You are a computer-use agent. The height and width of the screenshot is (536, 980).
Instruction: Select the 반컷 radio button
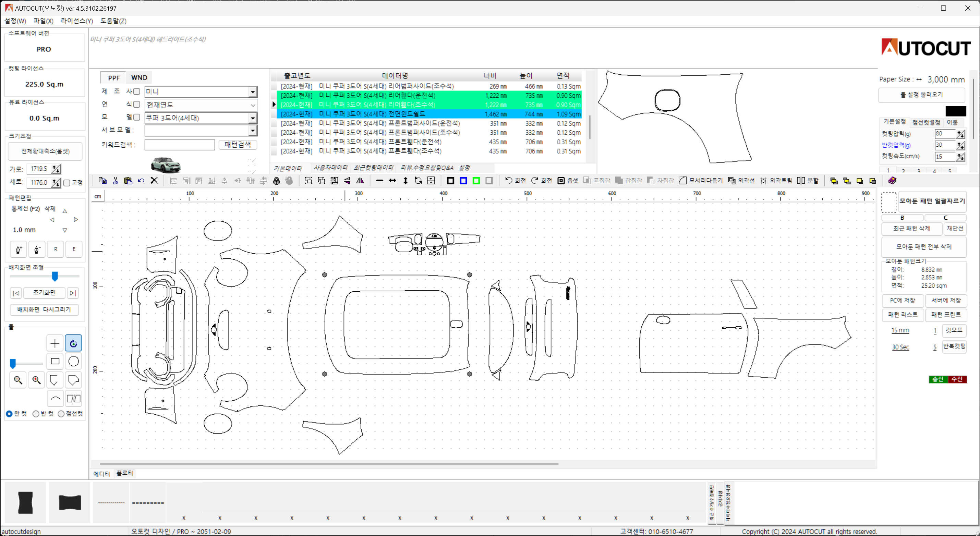pos(36,414)
